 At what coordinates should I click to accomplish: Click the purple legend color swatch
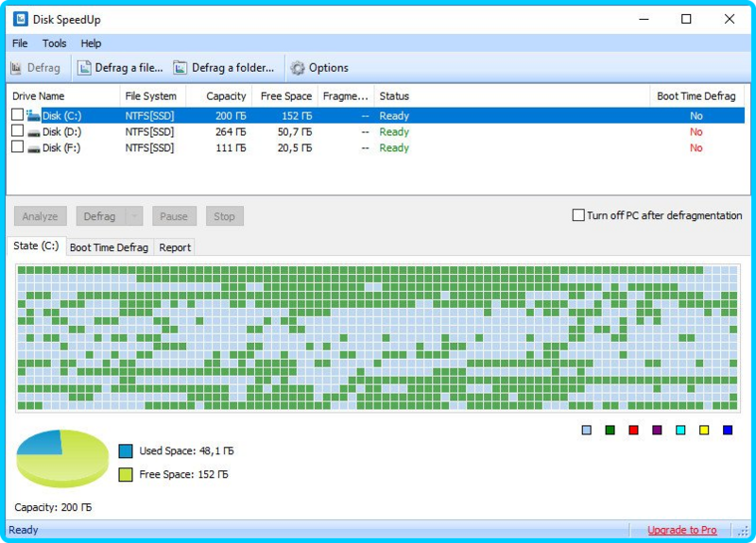(657, 430)
